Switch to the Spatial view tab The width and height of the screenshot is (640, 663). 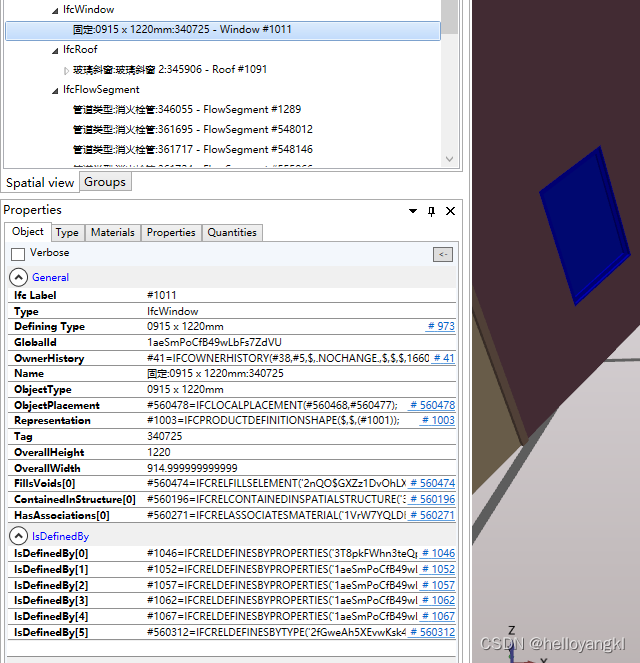point(40,183)
